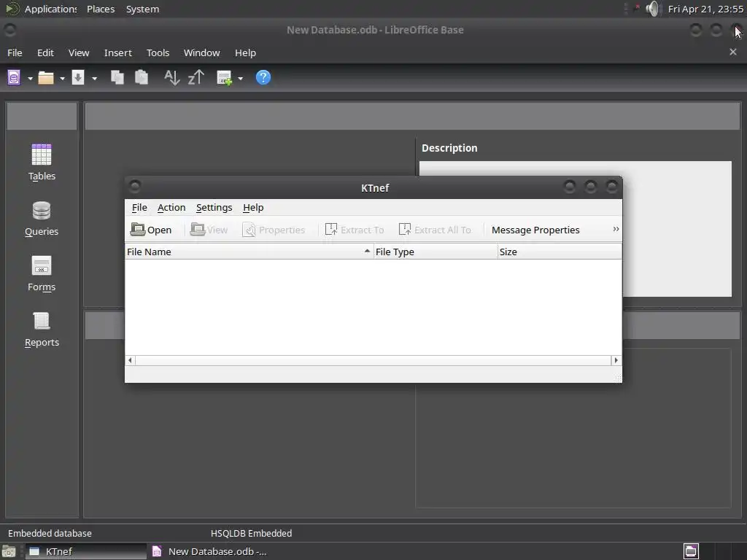Open the Insert menu in LibreOffice Base
The width and height of the screenshot is (747, 560).
117,52
